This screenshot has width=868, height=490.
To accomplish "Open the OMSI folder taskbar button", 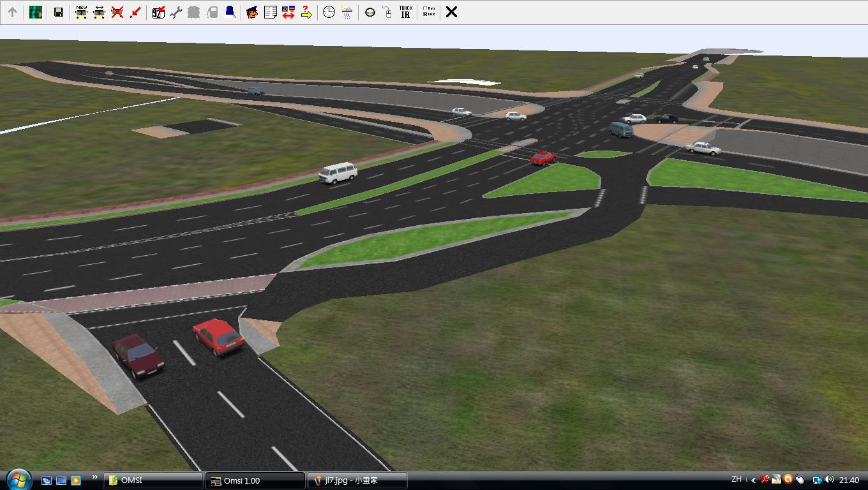I will (x=153, y=480).
